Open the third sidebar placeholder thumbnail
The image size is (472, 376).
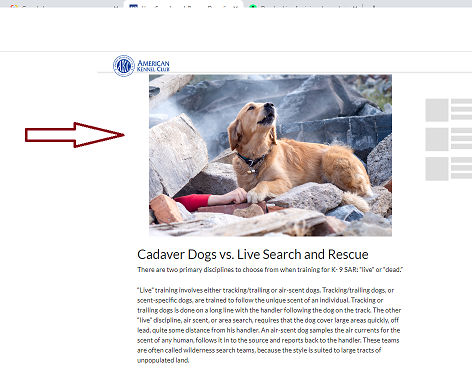(x=437, y=169)
